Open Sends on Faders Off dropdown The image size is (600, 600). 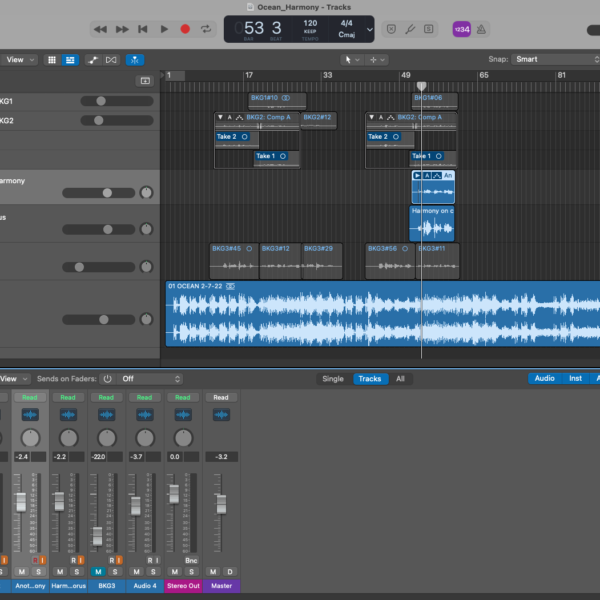150,379
